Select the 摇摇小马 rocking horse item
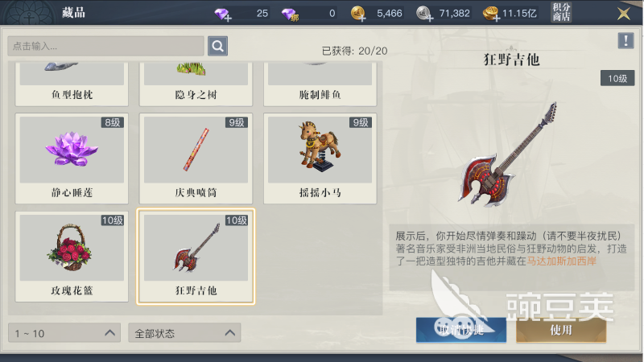The image size is (644, 362). (320, 158)
